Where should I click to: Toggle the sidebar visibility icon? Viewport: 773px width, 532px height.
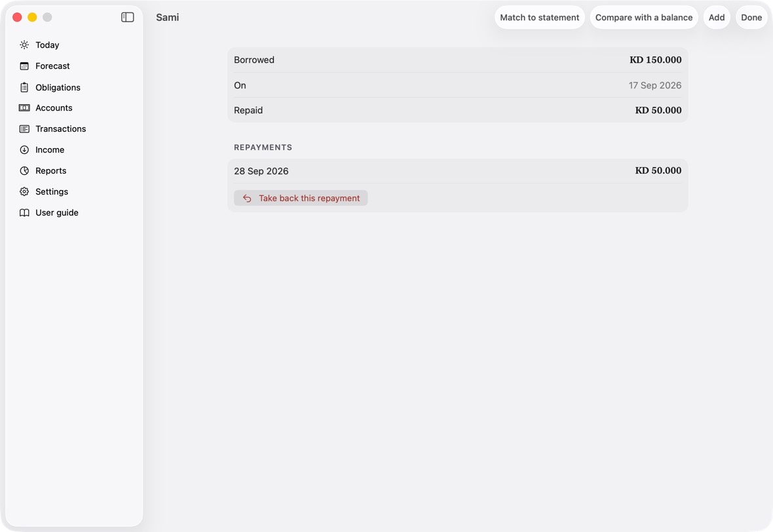(127, 17)
